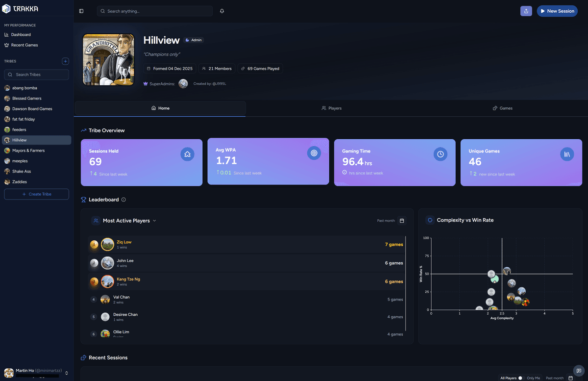This screenshot has width=588, height=381.
Task: Click the Complexity vs Win Rate icon
Action: (430, 220)
